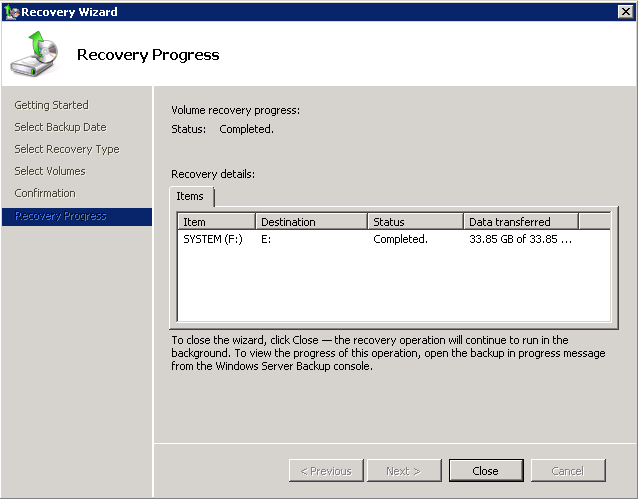The height and width of the screenshot is (499, 638).
Task: Click the Select Volumes step
Action: point(50,171)
